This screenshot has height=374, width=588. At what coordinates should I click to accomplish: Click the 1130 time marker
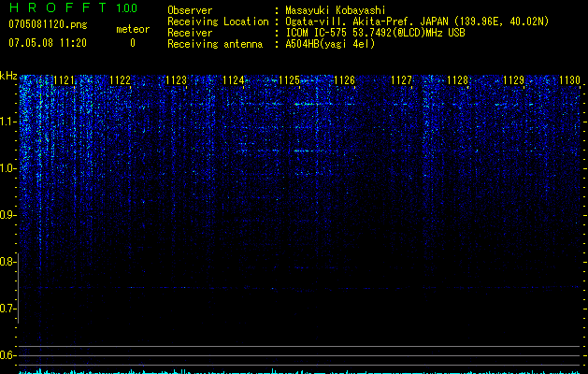coord(569,80)
